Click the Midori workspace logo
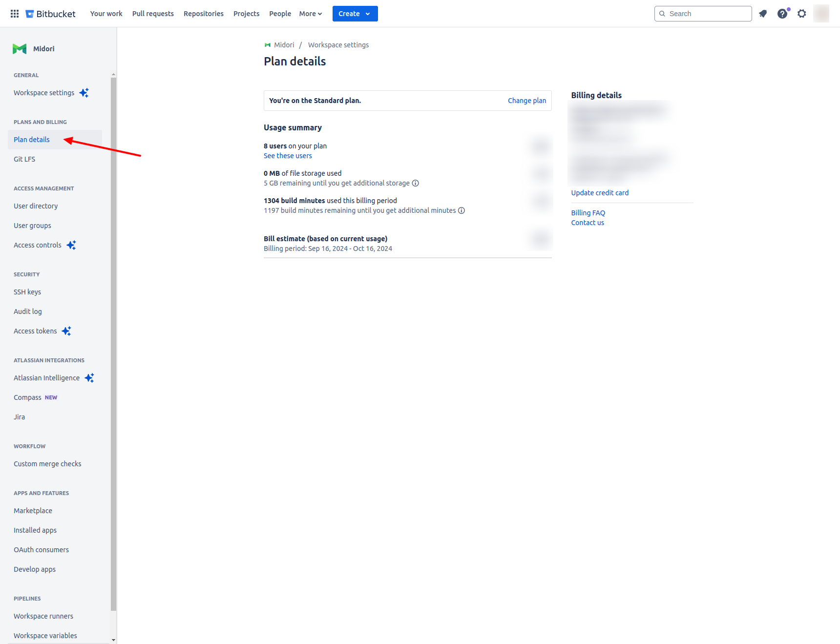The image size is (840, 644). click(19, 48)
